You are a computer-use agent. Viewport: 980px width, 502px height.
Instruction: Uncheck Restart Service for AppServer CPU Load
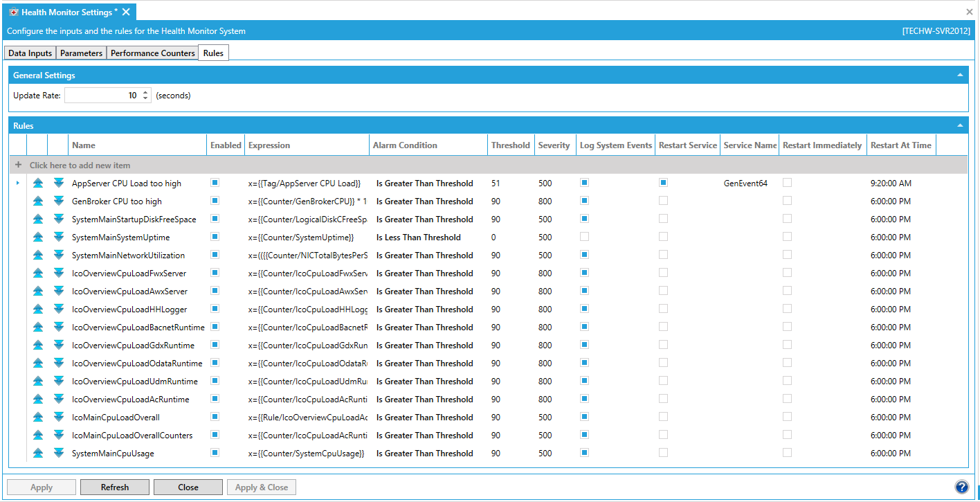663,183
